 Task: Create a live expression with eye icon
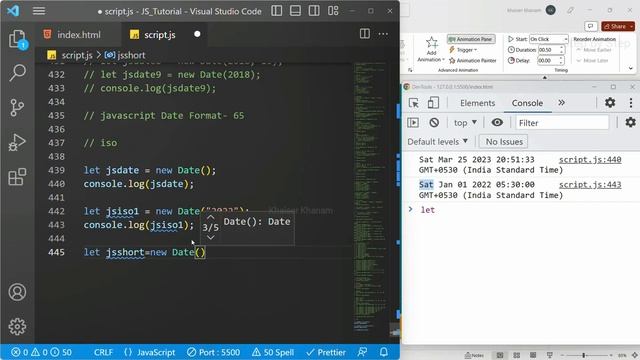tap(497, 122)
